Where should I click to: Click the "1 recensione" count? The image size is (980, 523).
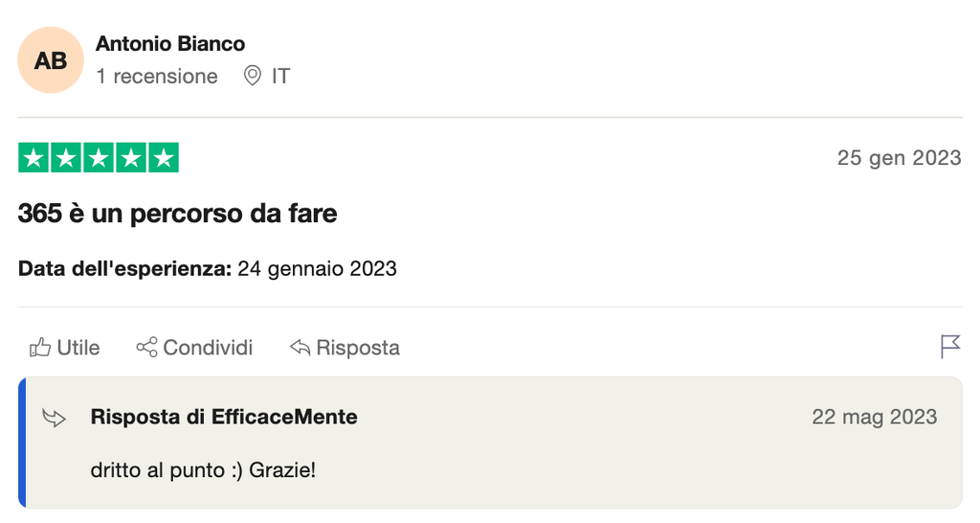[157, 76]
